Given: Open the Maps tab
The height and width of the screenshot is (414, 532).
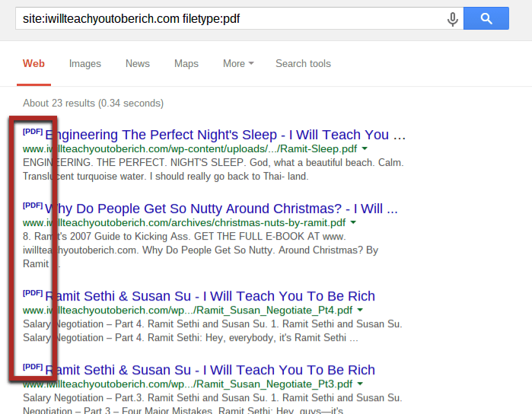Looking at the screenshot, I should coord(186,63).
